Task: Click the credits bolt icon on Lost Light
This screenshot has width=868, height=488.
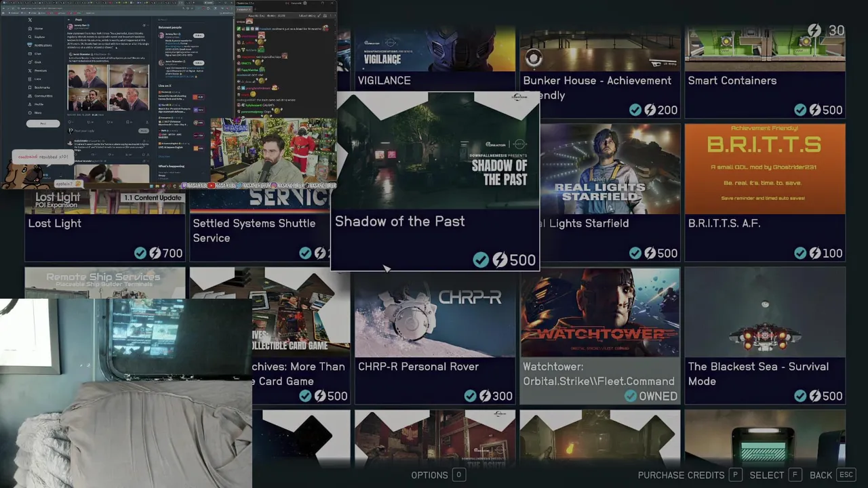Action: tap(155, 253)
